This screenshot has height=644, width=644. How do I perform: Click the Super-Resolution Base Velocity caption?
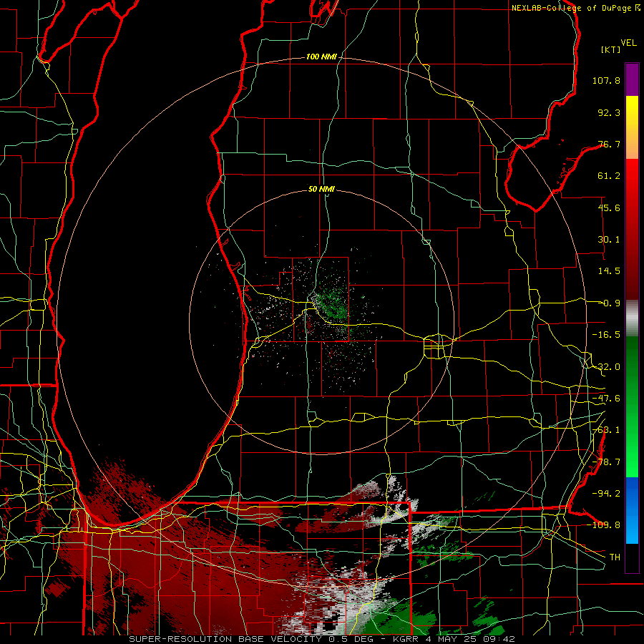tap(321, 639)
